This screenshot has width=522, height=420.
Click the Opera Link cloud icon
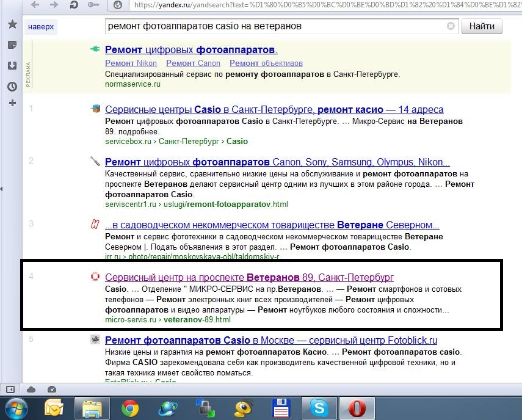(31, 389)
